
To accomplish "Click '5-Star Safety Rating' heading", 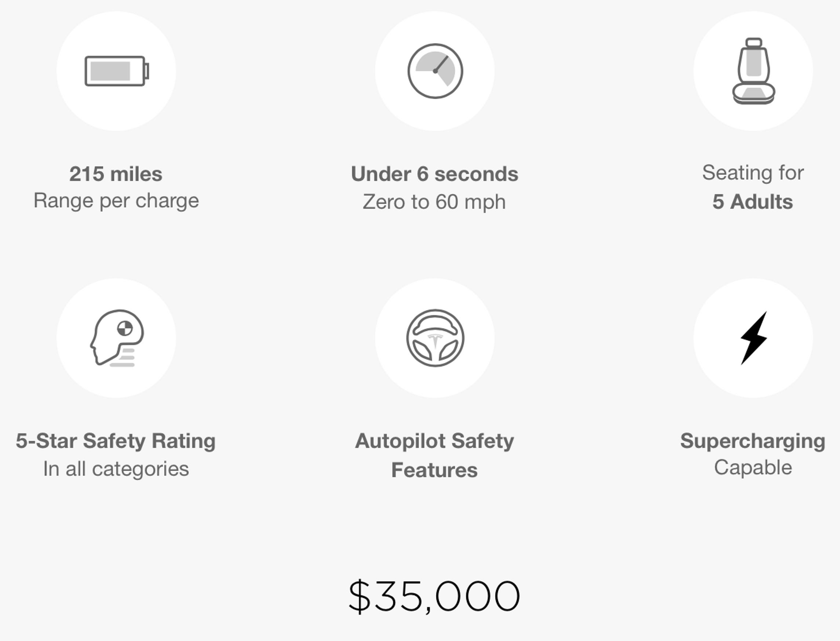I will [x=116, y=441].
